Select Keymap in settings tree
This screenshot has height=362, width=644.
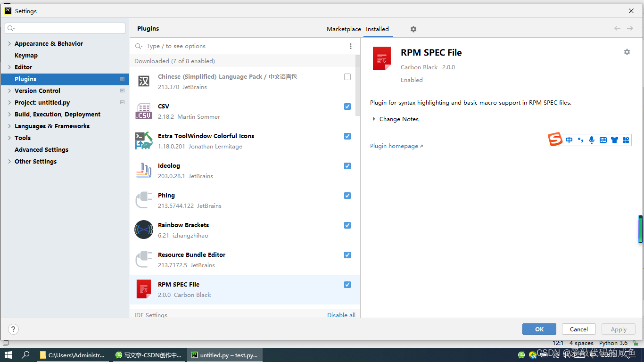26,55
